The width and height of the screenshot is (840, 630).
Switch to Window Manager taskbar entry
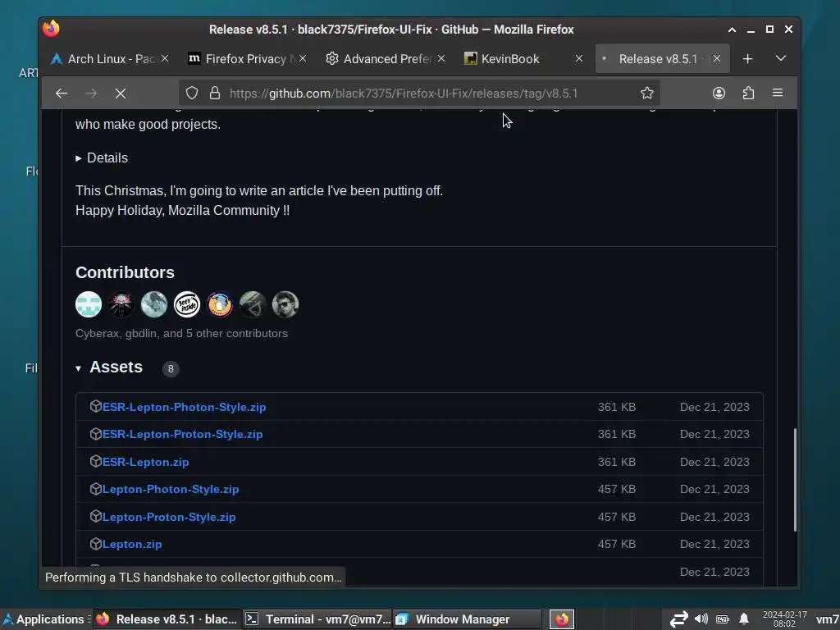click(x=467, y=619)
